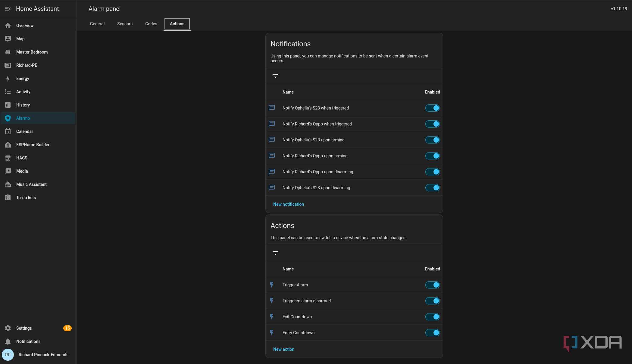Open the Notify Richard's Oppo when triggered entry

tap(354, 124)
